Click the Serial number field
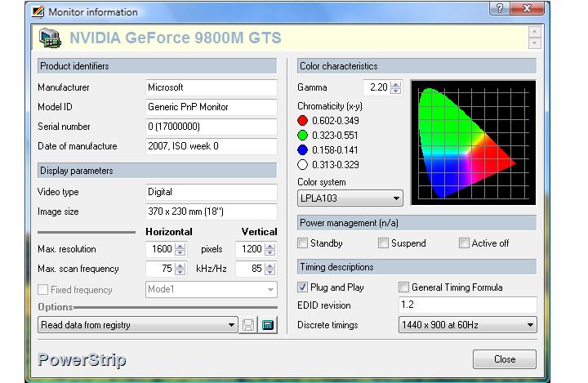 [x=212, y=127]
